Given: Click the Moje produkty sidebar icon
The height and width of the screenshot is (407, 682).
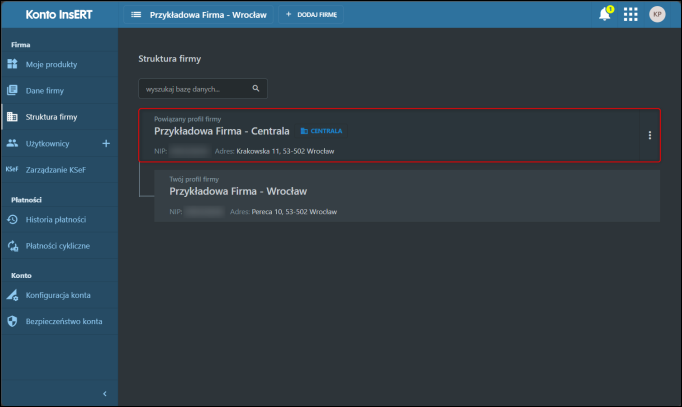Looking at the screenshot, I should click(12, 65).
